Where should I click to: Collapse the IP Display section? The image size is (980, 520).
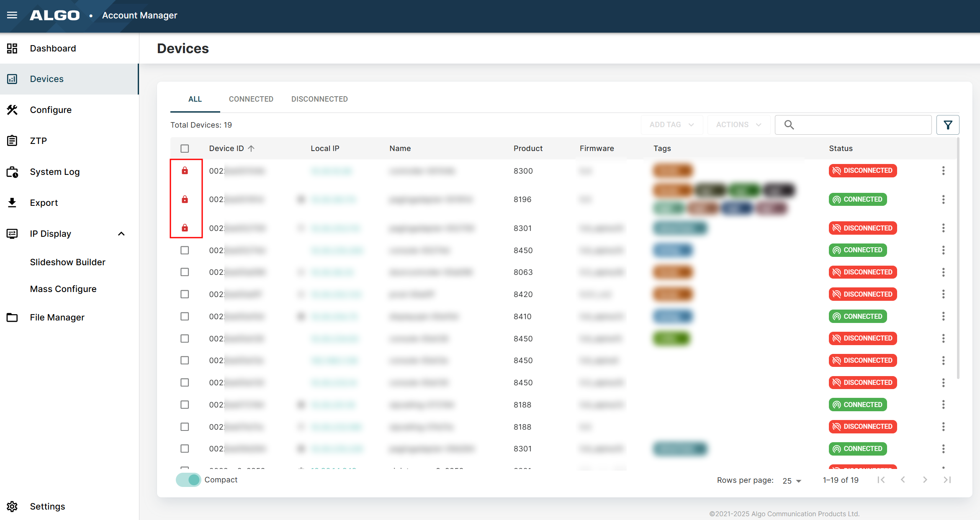[x=121, y=234]
